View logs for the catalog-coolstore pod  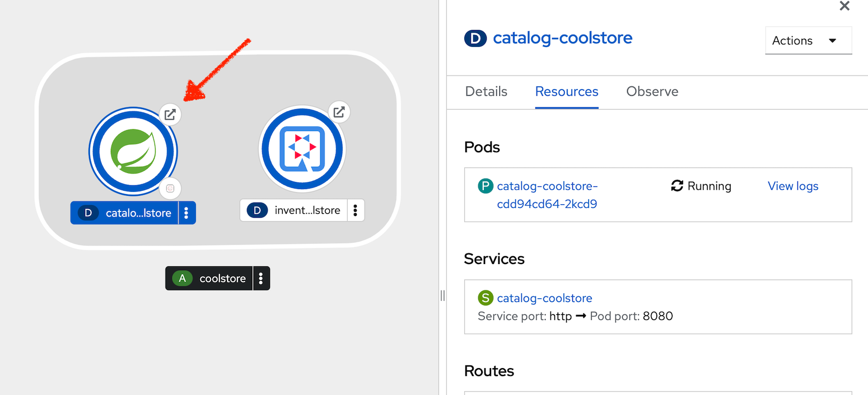792,186
